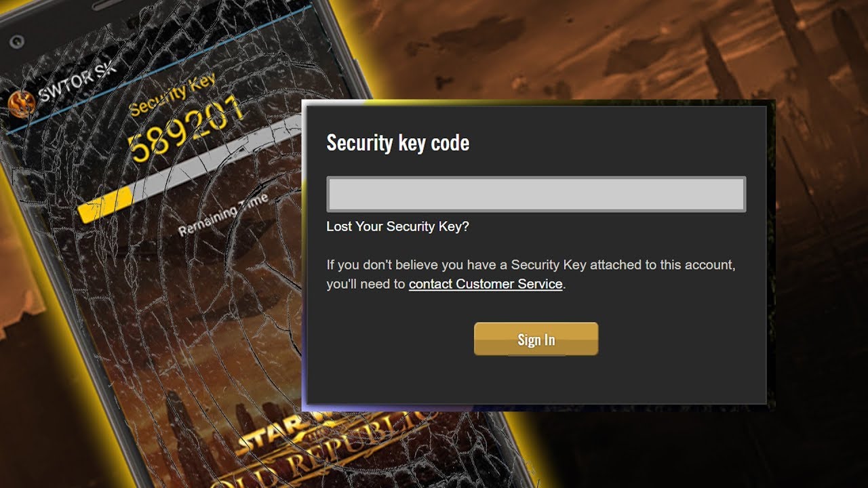Open the Lost Your Security Key? link
Image resolution: width=868 pixels, height=488 pixels.
point(397,226)
